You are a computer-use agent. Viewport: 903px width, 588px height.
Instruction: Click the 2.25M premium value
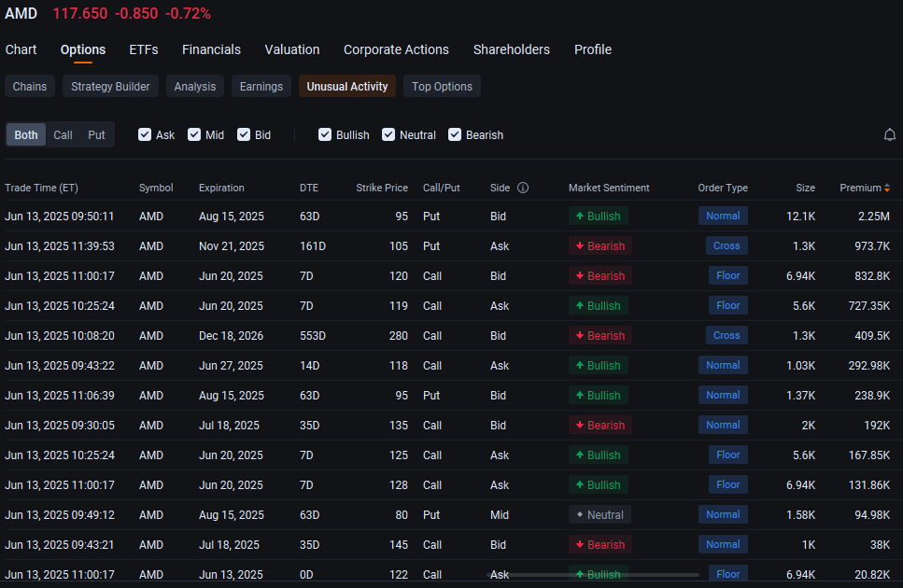point(874,217)
